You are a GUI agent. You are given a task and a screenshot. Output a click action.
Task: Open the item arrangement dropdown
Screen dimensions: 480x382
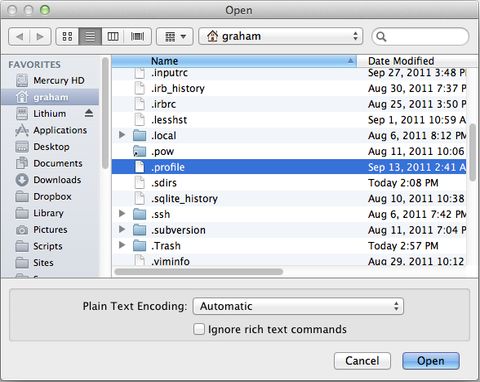[175, 36]
